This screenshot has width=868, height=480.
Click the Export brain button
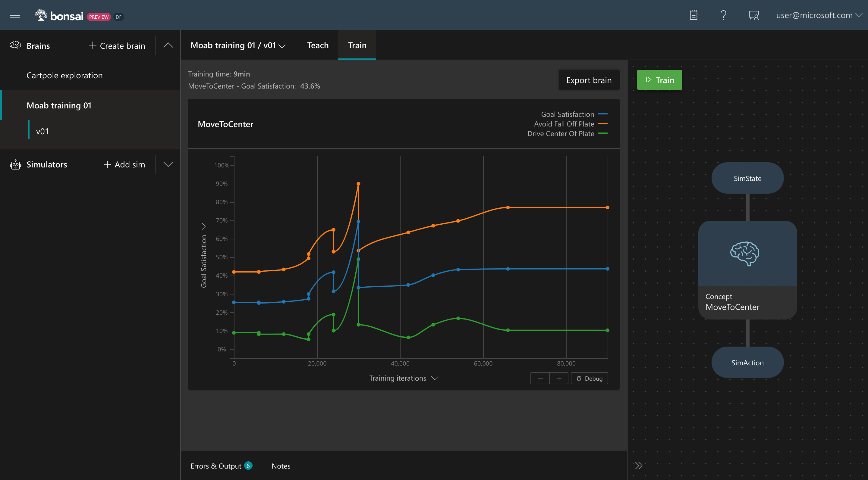(x=589, y=80)
